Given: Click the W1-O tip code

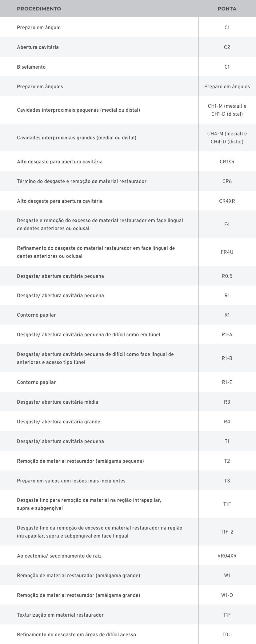Looking at the screenshot, I should click(x=227, y=595).
